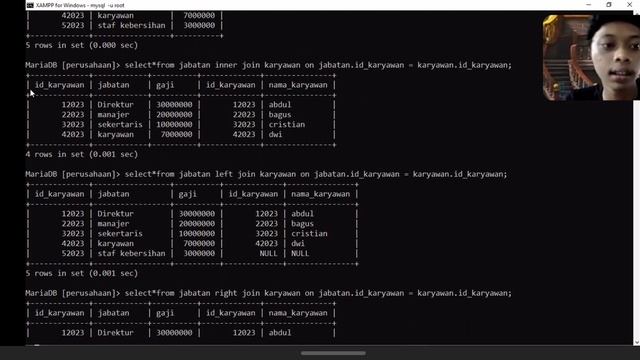Click 'Direktur' in the right join result

pos(116,333)
